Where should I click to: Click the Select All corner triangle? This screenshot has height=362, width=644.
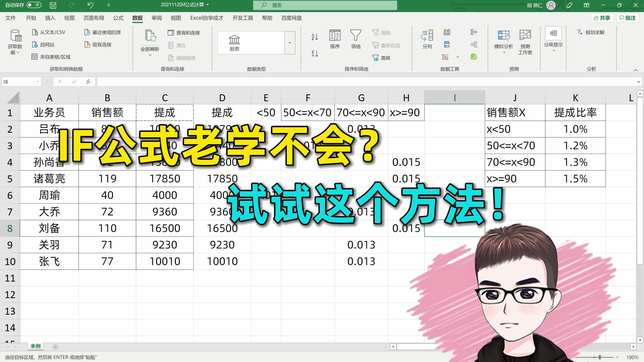[13, 97]
